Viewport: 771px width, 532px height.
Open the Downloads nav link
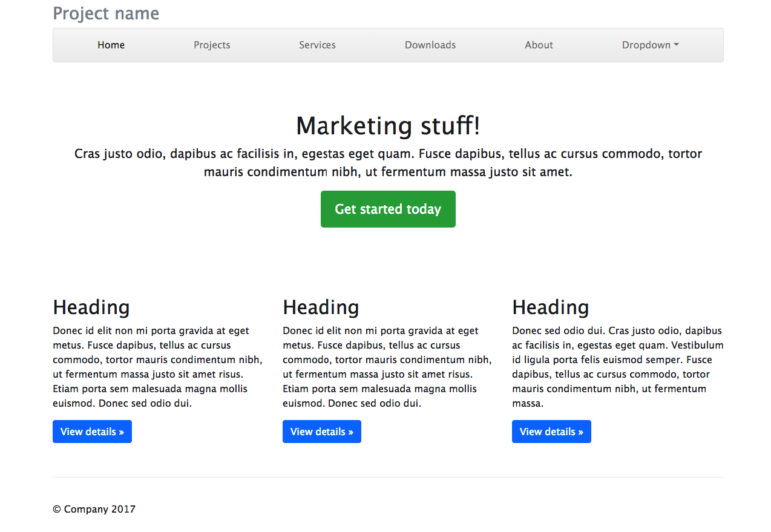430,45
